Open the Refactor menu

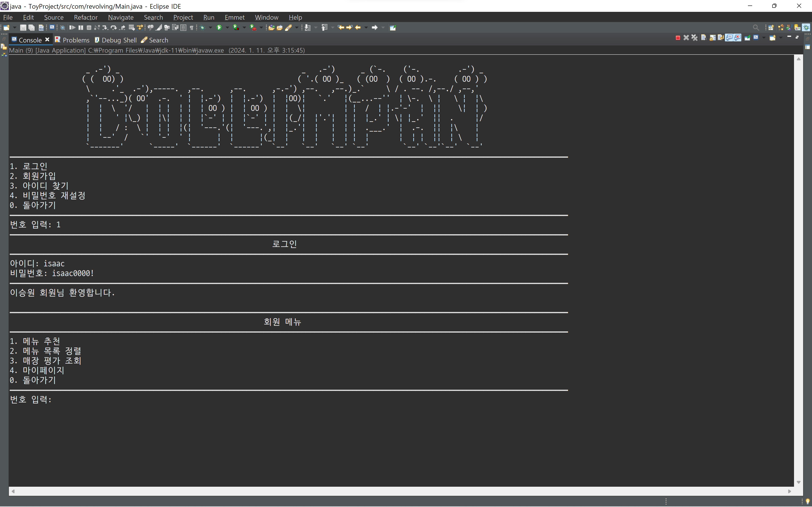[86, 17]
